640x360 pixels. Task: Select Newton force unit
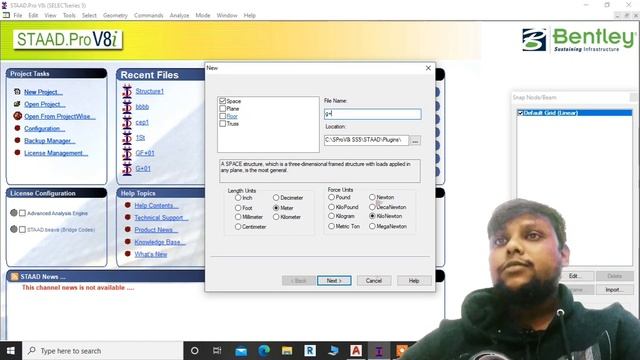pos(372,197)
